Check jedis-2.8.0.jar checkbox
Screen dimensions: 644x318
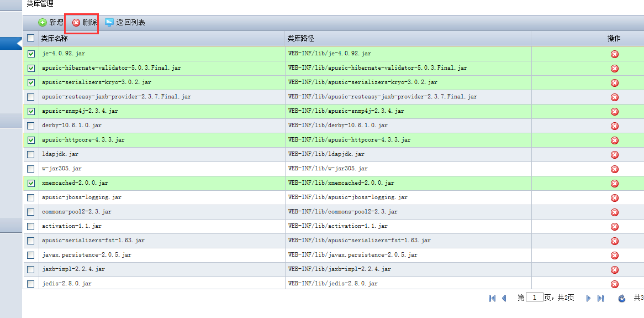(31, 284)
